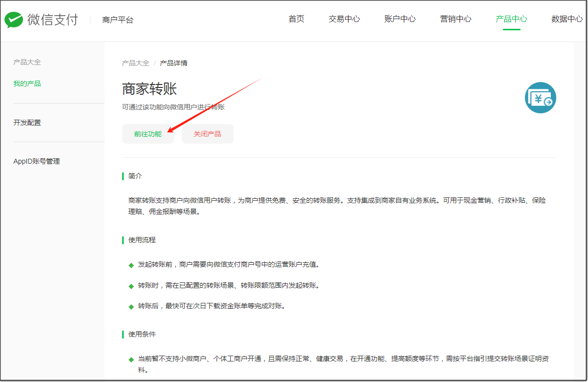This screenshot has height=382, width=588.
Task: Switch to the 交易中心 tab
Action: coord(344,19)
